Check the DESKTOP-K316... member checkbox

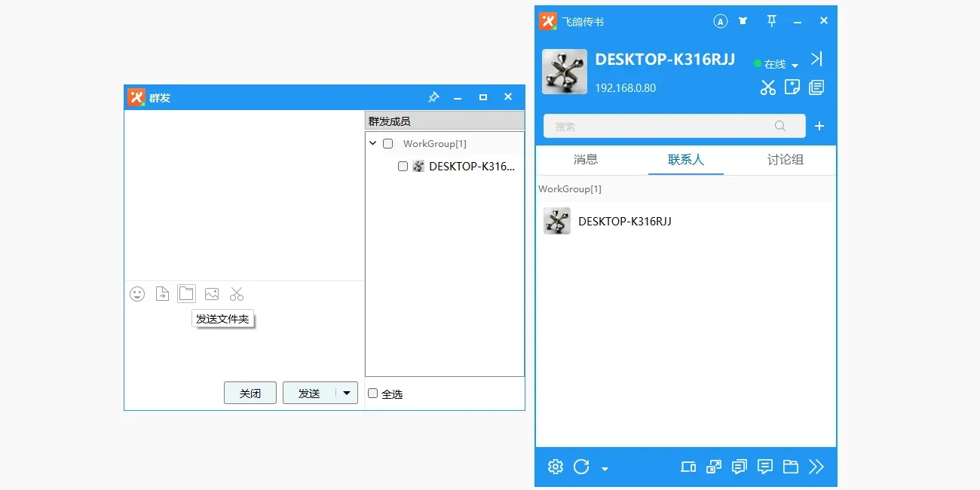pyautogui.click(x=403, y=167)
